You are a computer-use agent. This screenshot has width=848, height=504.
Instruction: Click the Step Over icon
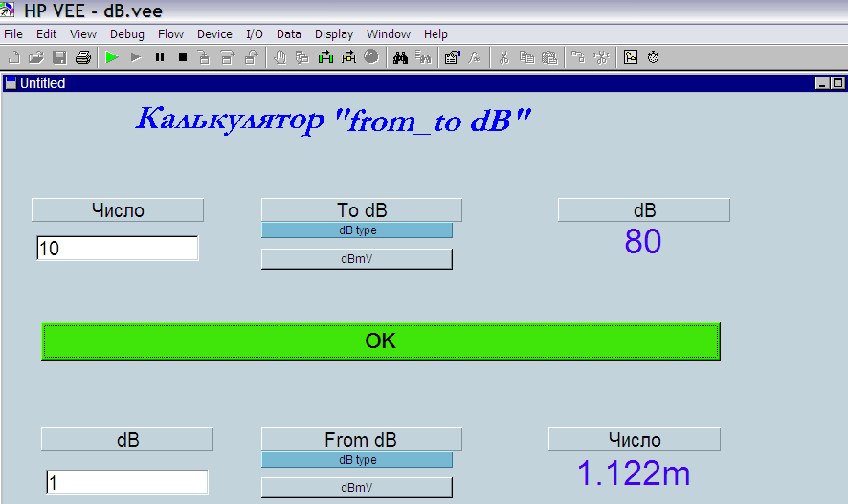[x=228, y=57]
